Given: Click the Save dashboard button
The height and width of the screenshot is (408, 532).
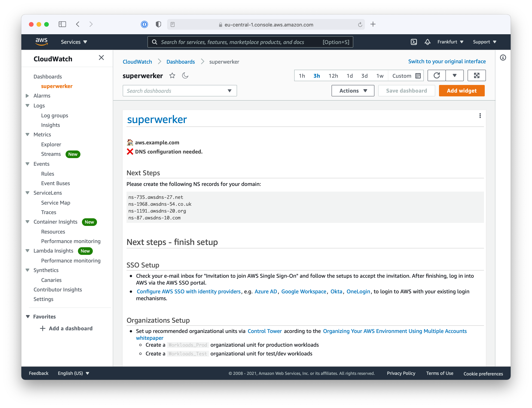Looking at the screenshot, I should 406,91.
